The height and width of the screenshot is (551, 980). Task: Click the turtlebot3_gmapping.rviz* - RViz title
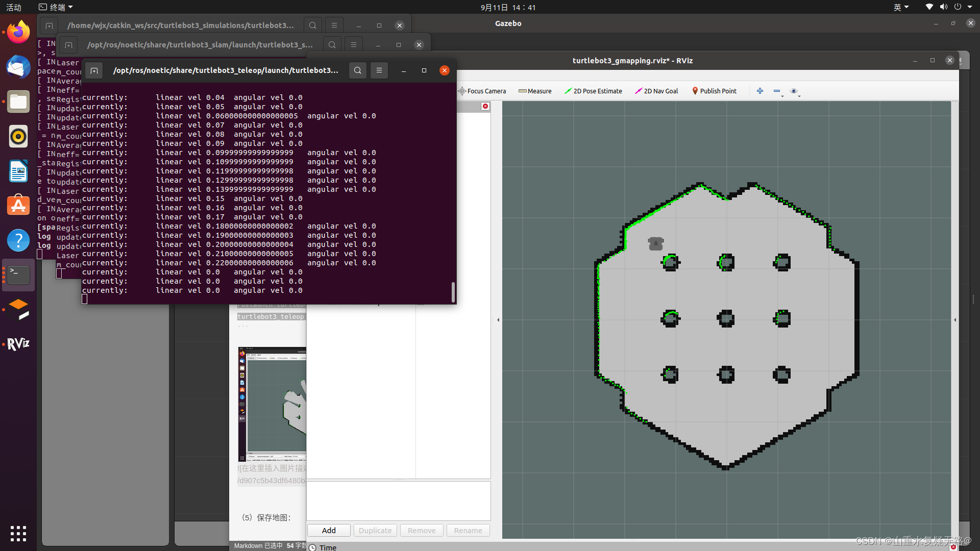pyautogui.click(x=632, y=60)
